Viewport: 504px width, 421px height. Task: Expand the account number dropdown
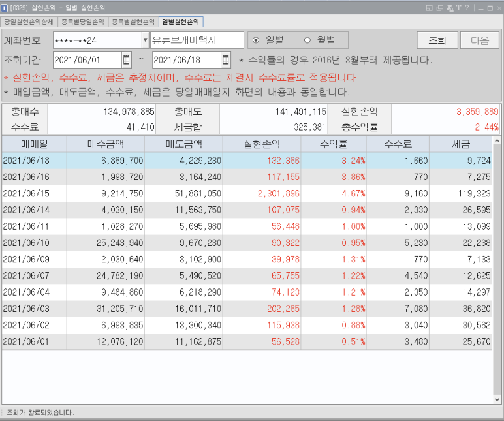146,40
